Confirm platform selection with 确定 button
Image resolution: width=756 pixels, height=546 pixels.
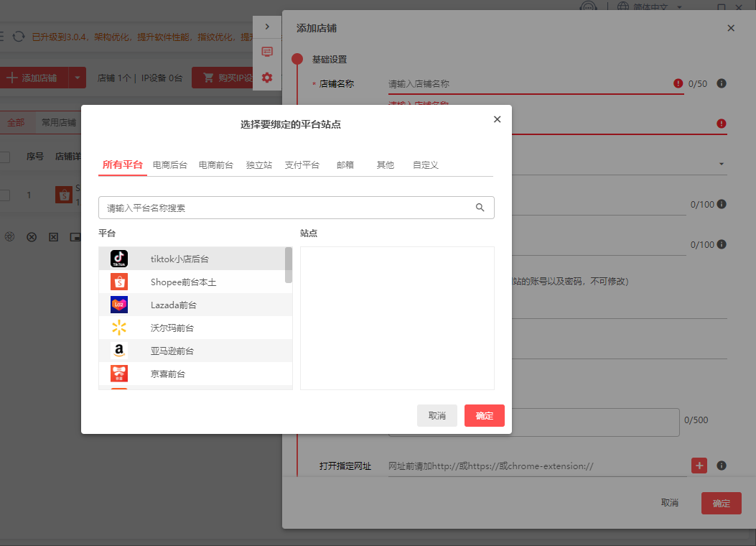point(484,415)
